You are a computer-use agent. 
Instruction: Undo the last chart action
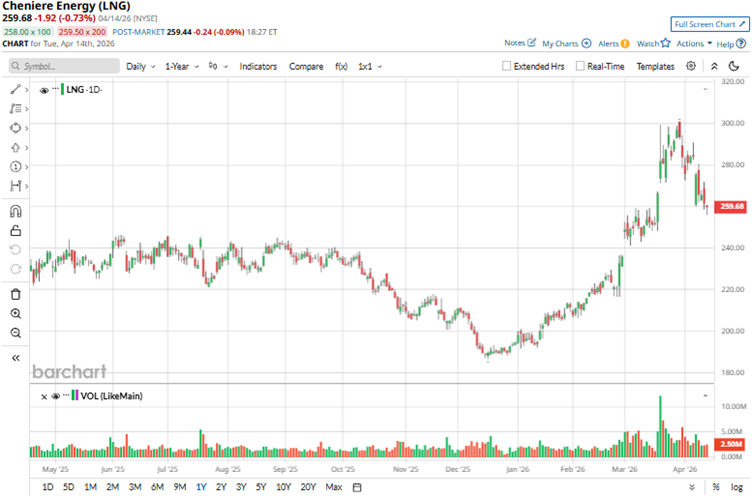(15, 250)
